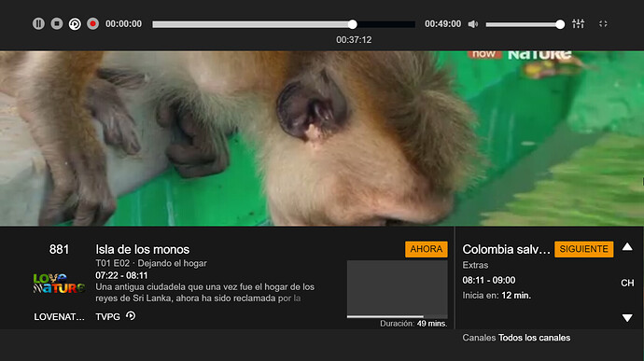The height and width of the screenshot is (361, 644).
Task: Mute audio using the speaker icon
Action: [x=473, y=24]
